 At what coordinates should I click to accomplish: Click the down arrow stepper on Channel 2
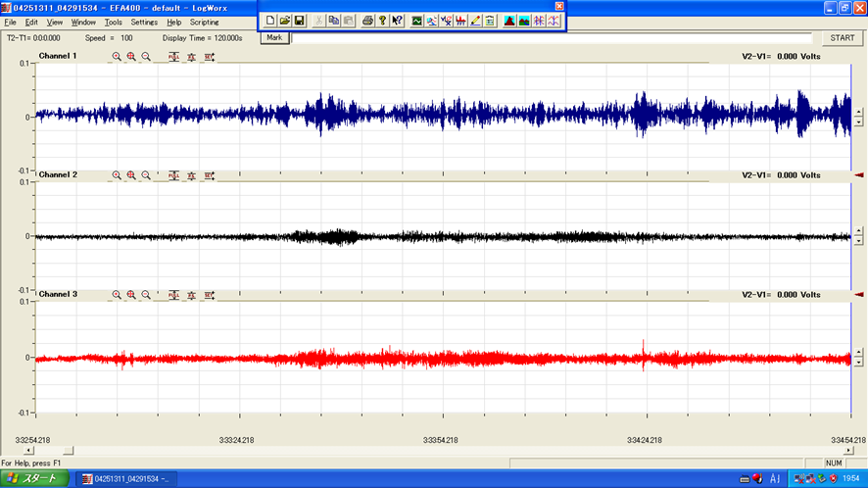coord(859,240)
